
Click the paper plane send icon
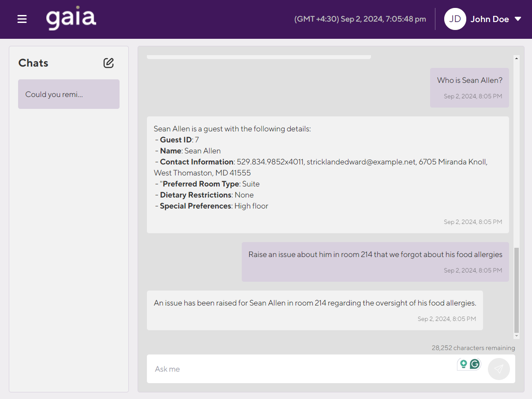pos(498,369)
